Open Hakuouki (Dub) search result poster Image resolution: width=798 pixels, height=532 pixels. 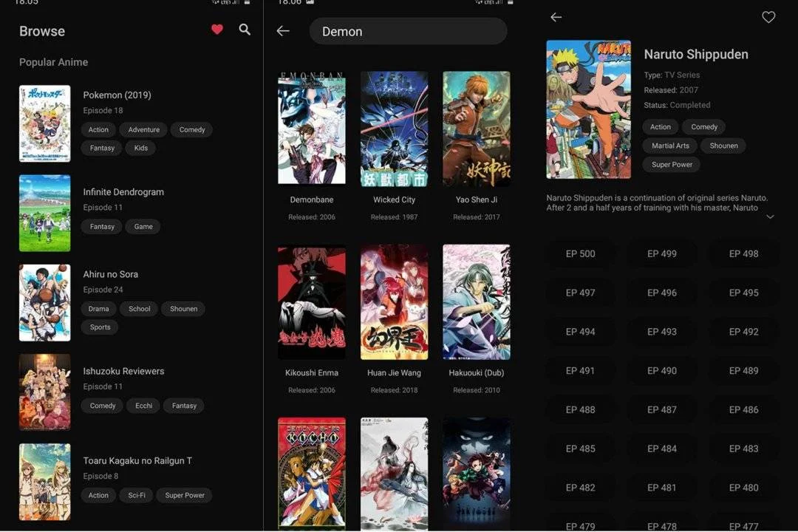point(477,302)
